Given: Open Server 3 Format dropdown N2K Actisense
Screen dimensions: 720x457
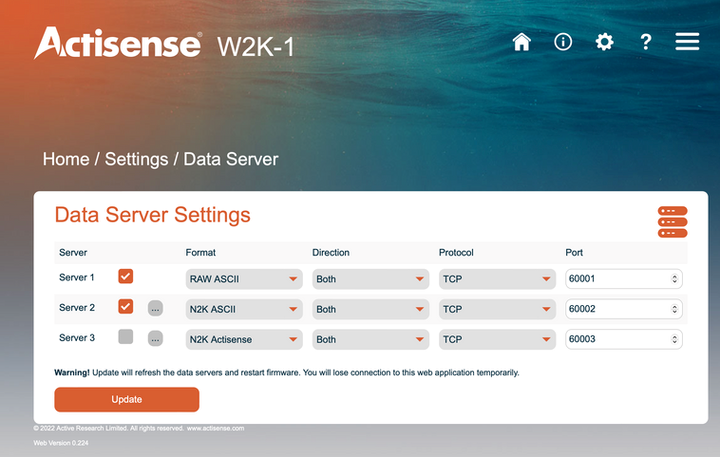Looking at the screenshot, I should tap(244, 339).
